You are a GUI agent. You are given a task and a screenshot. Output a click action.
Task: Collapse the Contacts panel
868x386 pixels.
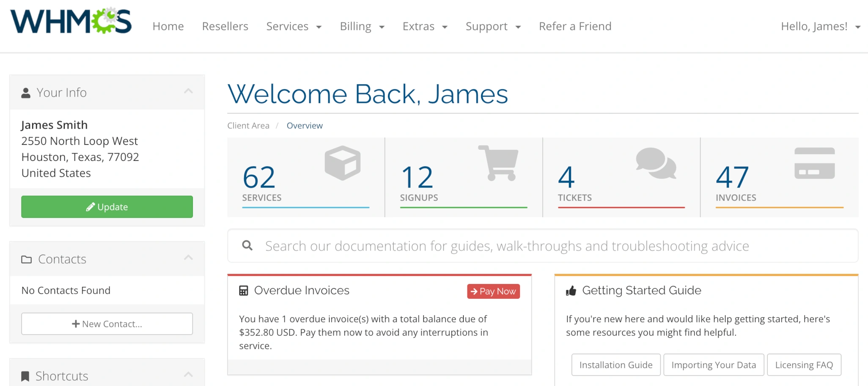tap(189, 258)
